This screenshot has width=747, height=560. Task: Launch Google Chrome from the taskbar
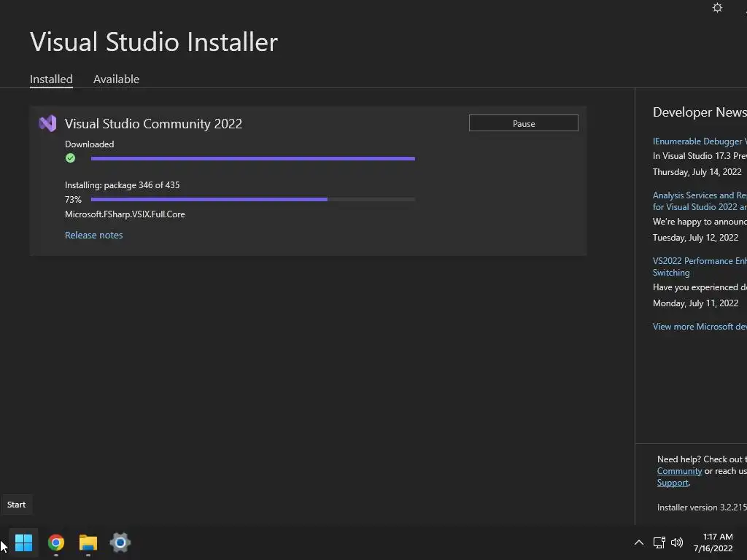coord(56,542)
